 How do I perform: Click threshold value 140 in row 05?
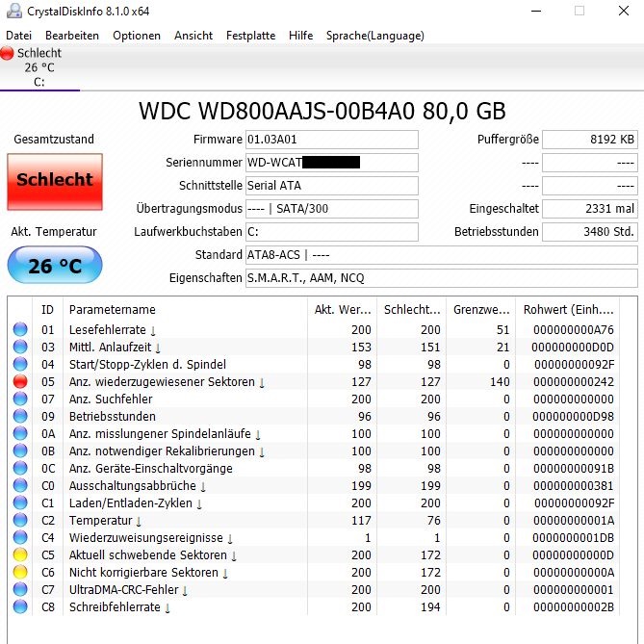click(500, 381)
